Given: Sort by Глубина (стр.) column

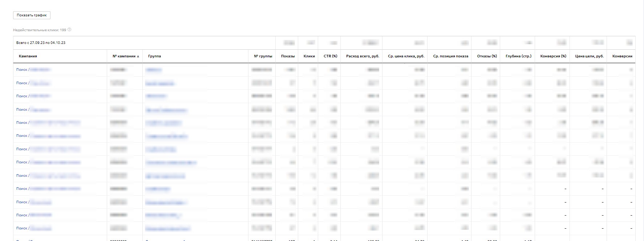Looking at the screenshot, I should pos(518,56).
